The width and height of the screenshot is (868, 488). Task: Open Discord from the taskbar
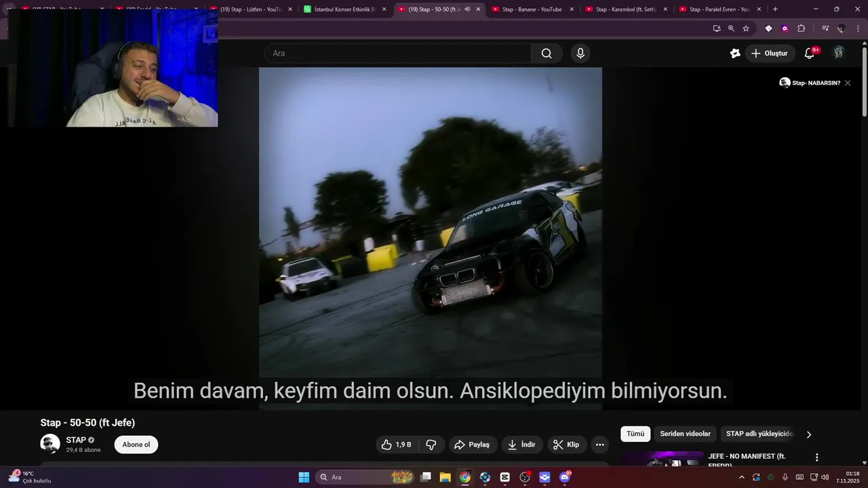click(565, 477)
